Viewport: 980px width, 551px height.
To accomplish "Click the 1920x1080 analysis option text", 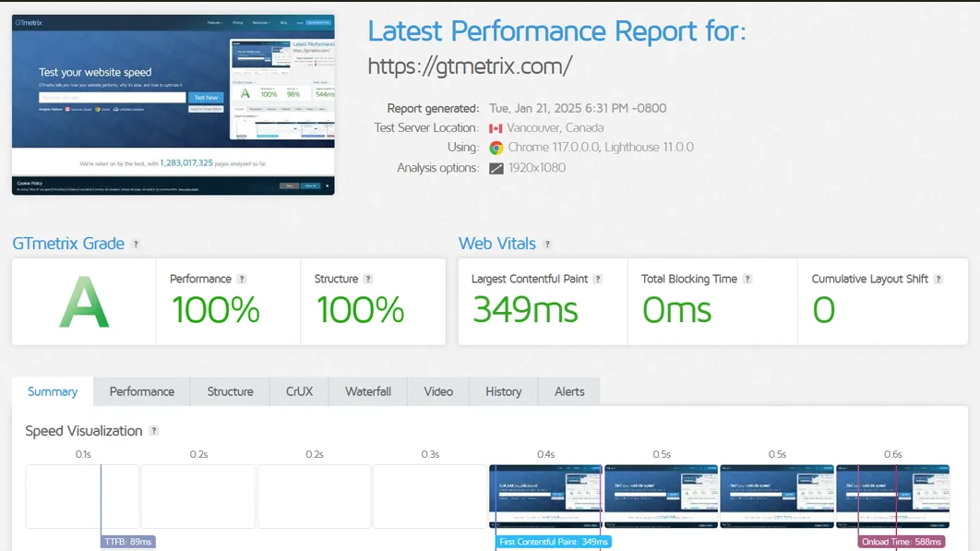I will point(537,168).
